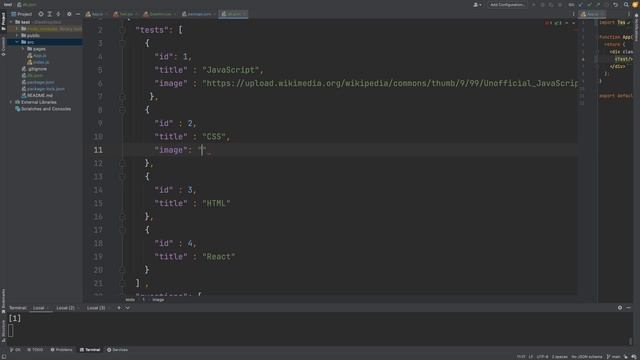The height and width of the screenshot is (360, 640).
Task: Open Project panel settings gear
Action: [69, 14]
